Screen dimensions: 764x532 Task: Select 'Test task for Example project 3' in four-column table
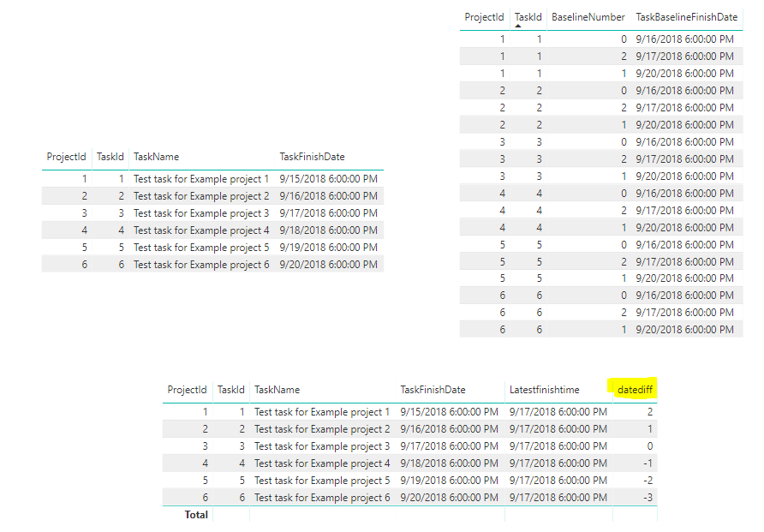click(201, 213)
